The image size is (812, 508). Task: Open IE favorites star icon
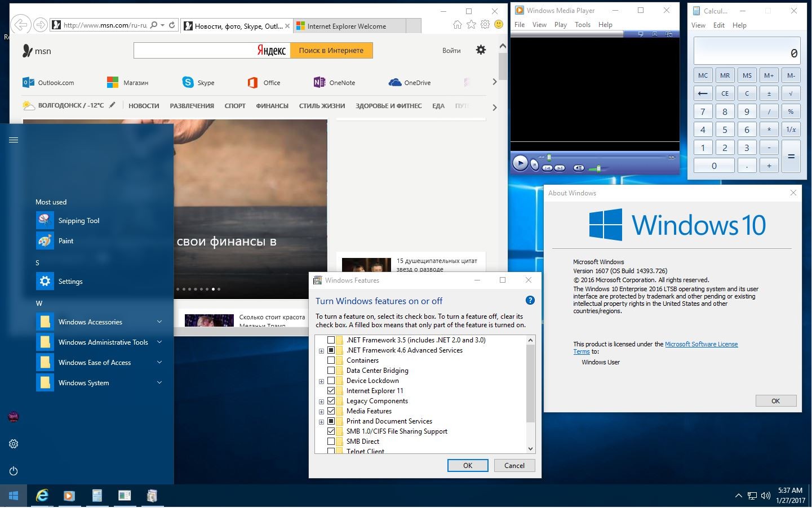[471, 24]
